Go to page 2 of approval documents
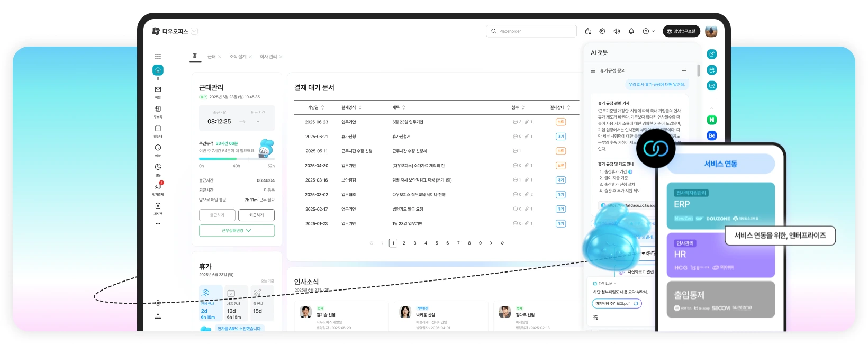Viewport: 868px width, 344px height. click(404, 243)
